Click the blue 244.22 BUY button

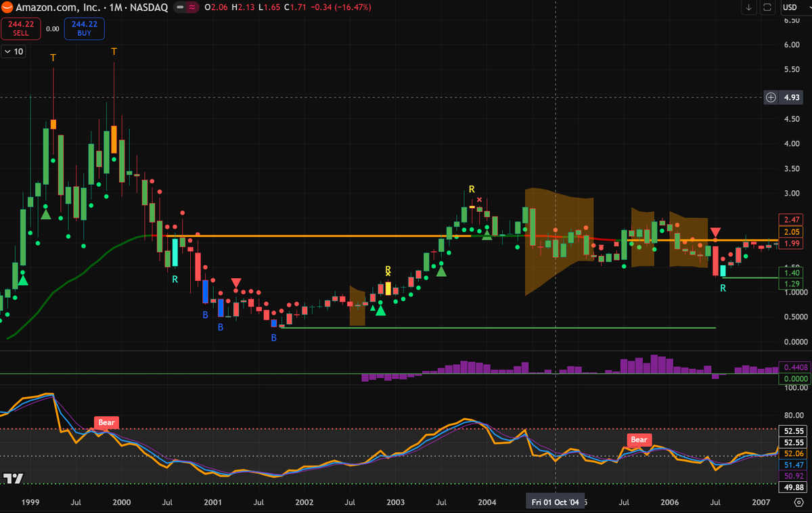point(84,29)
